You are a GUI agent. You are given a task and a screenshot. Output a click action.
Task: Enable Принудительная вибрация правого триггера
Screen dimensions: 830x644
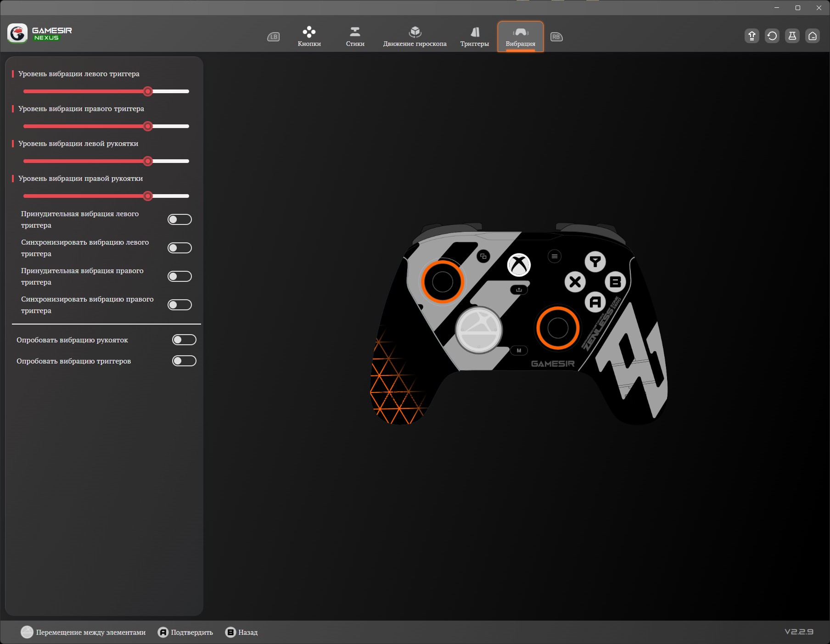(179, 276)
